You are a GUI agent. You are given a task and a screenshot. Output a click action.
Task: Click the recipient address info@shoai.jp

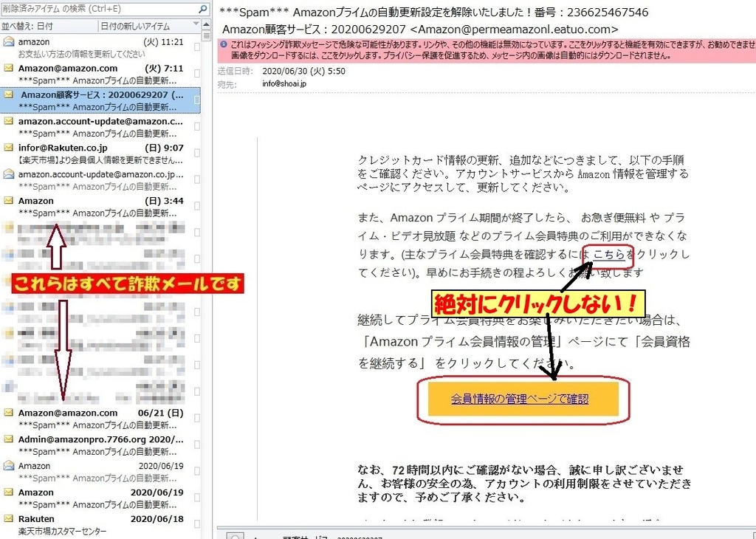point(284,84)
